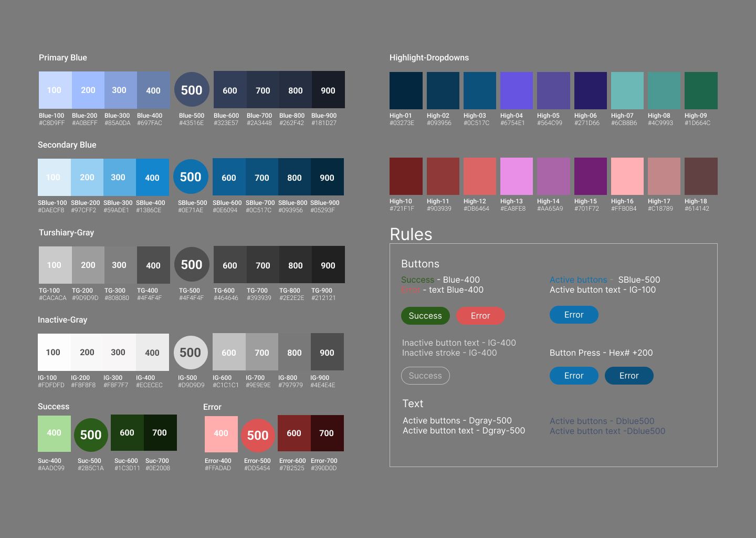This screenshot has height=538, width=756.
Task: Select the Error-400 pink swatch
Action: pos(221,434)
